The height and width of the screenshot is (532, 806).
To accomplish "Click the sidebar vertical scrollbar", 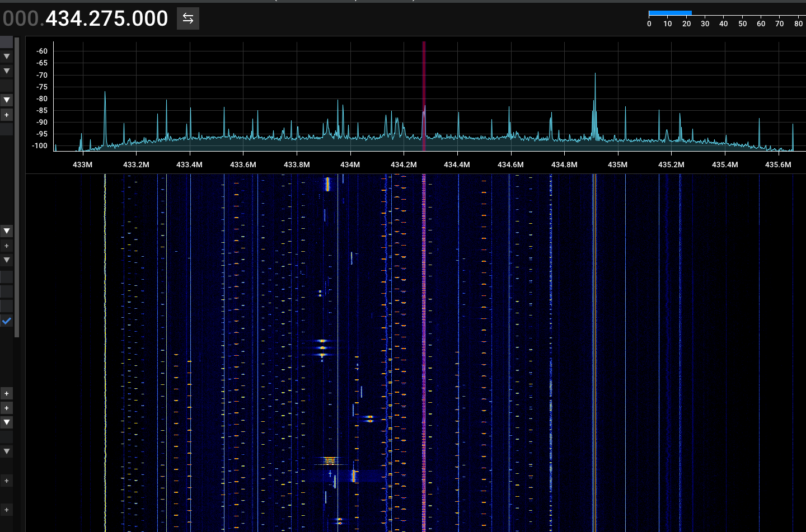I will click(17, 187).
